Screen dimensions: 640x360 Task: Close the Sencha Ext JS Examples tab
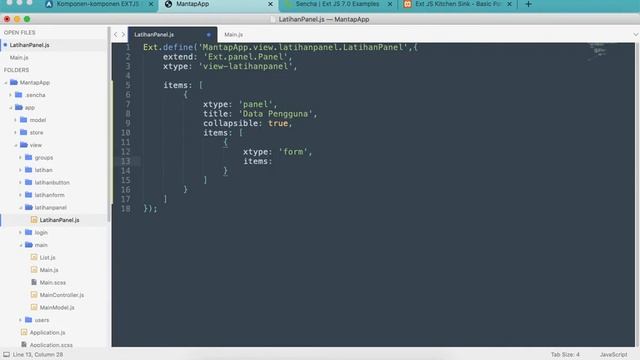(x=390, y=4)
